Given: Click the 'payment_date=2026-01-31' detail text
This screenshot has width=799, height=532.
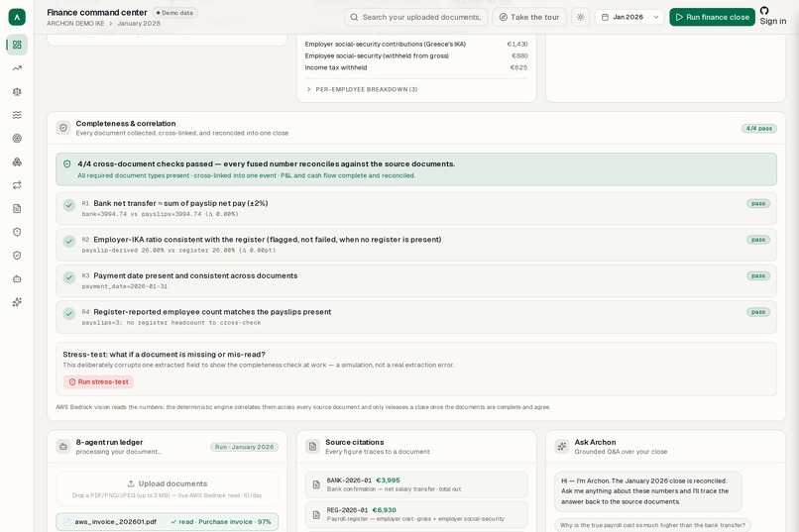Looking at the screenshot, I should click(x=124, y=286).
